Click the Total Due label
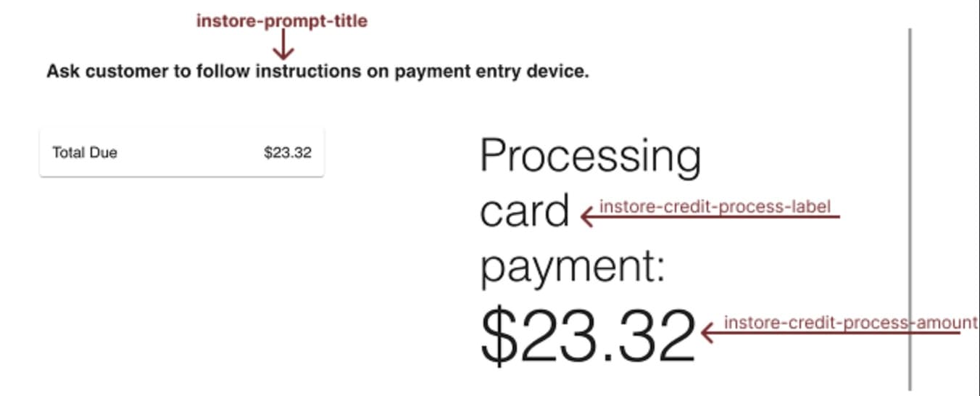The height and width of the screenshot is (396, 980). tap(85, 153)
